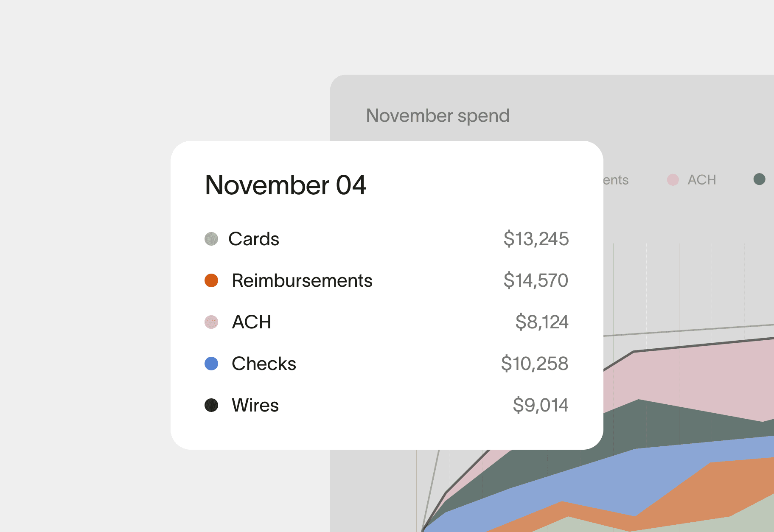Click the November spend chart title
The width and height of the screenshot is (774, 532).
click(x=437, y=116)
